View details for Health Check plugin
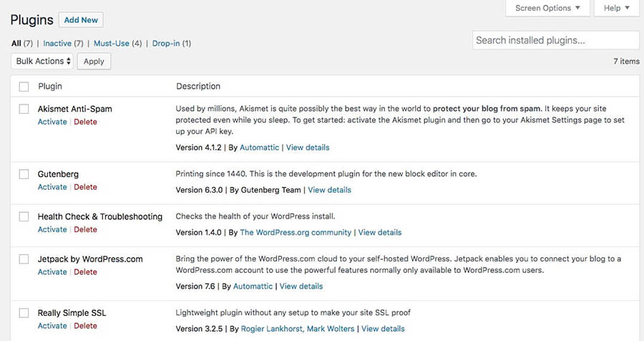 pos(380,232)
